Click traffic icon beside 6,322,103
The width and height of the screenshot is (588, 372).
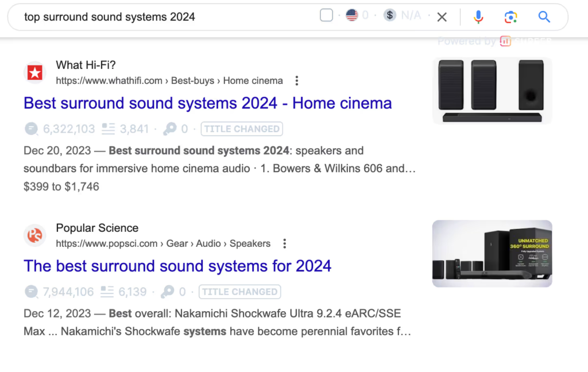[32, 129]
